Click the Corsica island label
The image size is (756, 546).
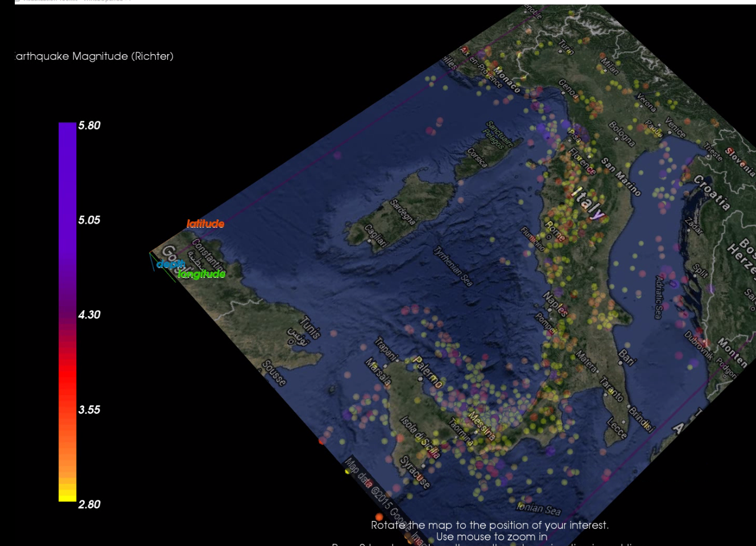click(477, 158)
